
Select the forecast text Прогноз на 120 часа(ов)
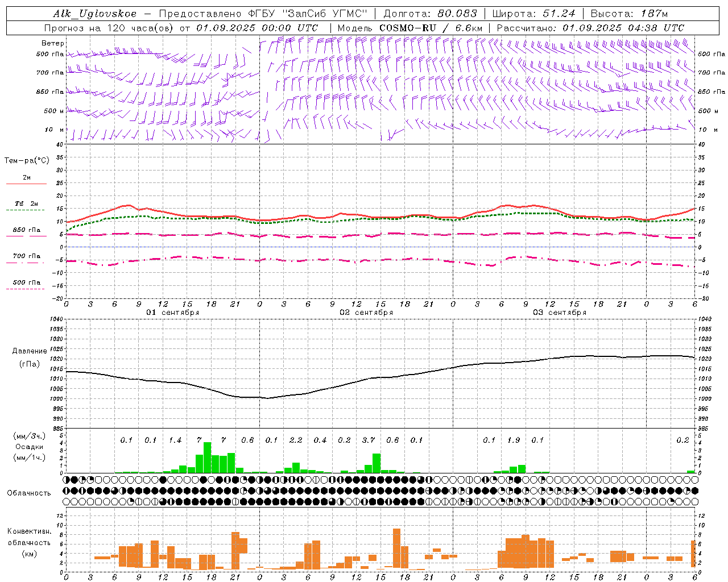[109, 28]
